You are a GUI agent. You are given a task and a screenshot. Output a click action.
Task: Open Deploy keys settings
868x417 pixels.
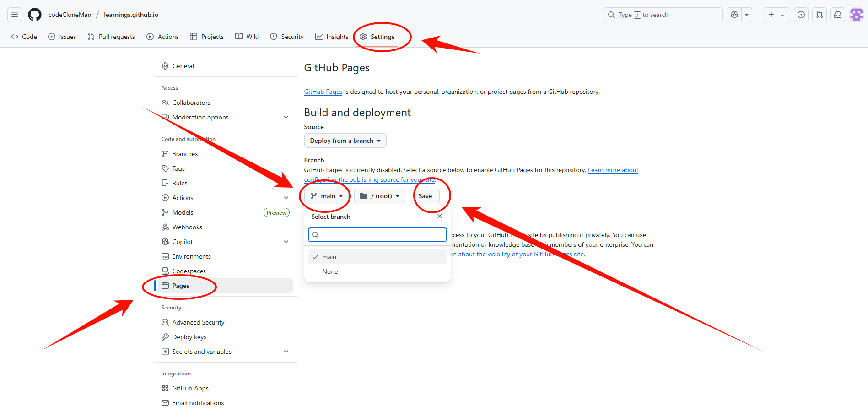(x=225, y=337)
